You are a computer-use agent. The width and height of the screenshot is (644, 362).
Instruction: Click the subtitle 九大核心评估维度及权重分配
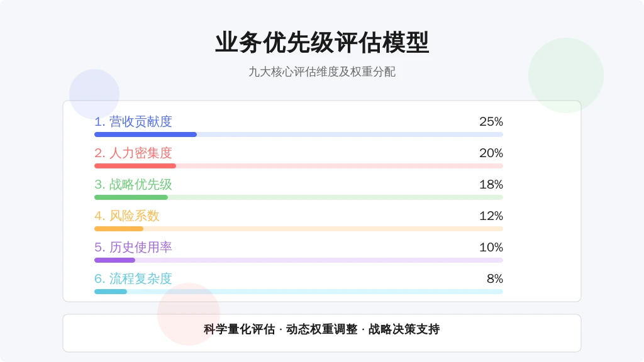click(x=322, y=72)
